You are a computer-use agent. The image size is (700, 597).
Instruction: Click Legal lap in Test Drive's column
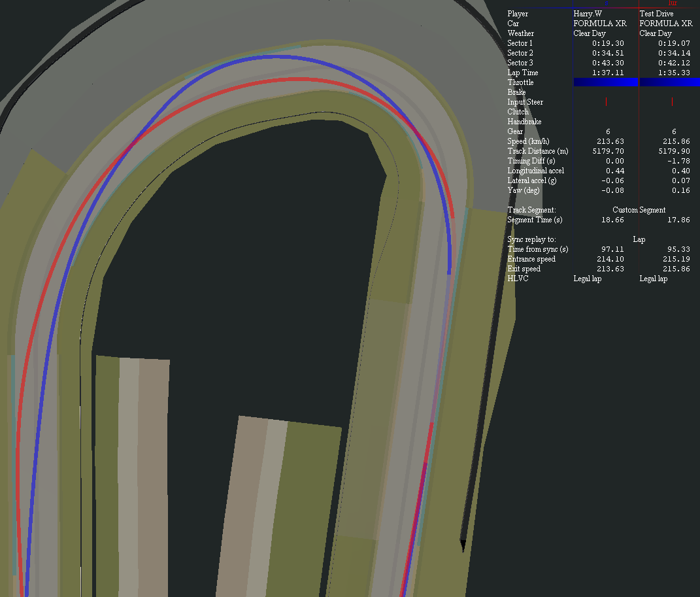pyautogui.click(x=654, y=279)
